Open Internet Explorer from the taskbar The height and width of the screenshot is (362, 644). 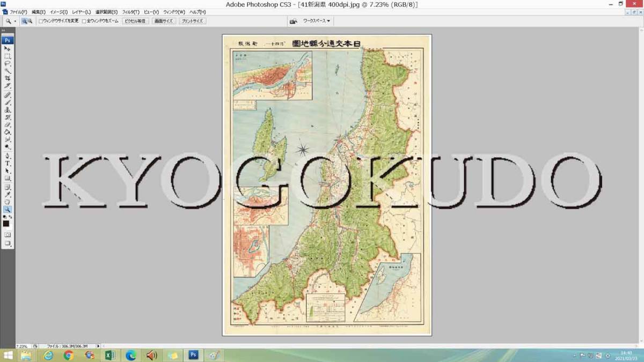pyautogui.click(x=48, y=355)
